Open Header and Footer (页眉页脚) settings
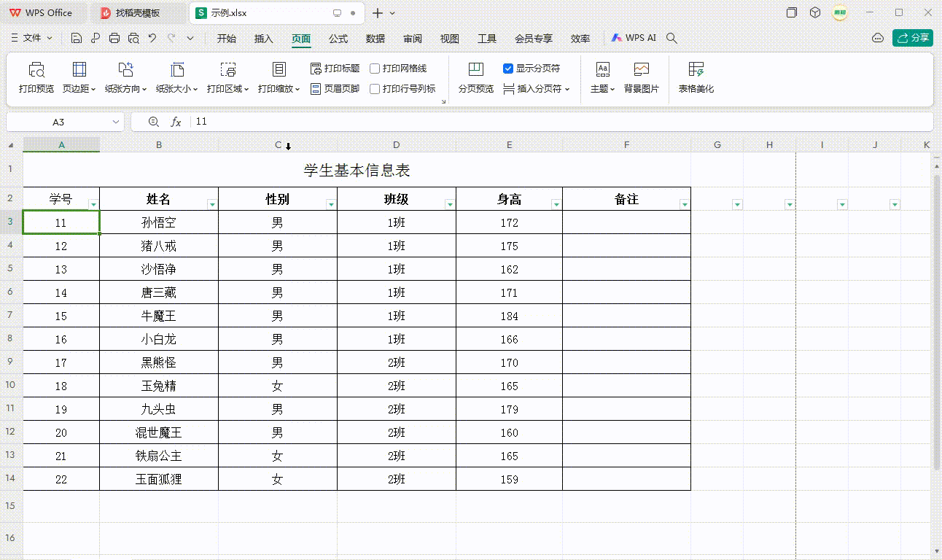942x560 pixels. pyautogui.click(x=335, y=89)
